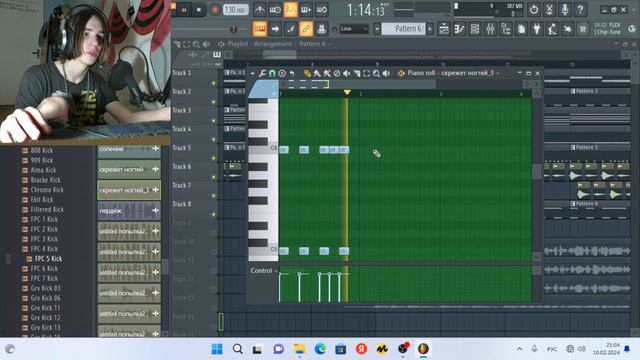Viewport: 640px width, 360px height.
Task: Open the help question mark icon
Action: (580, 9)
